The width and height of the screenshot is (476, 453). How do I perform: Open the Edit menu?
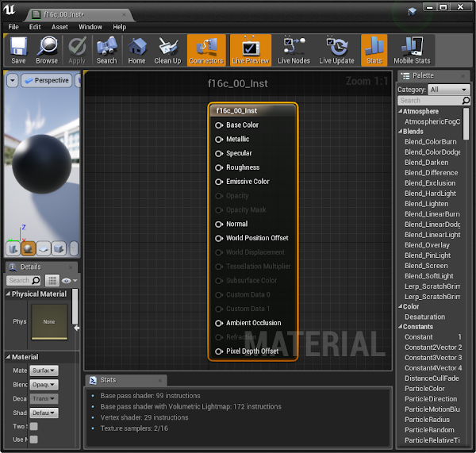(35, 27)
